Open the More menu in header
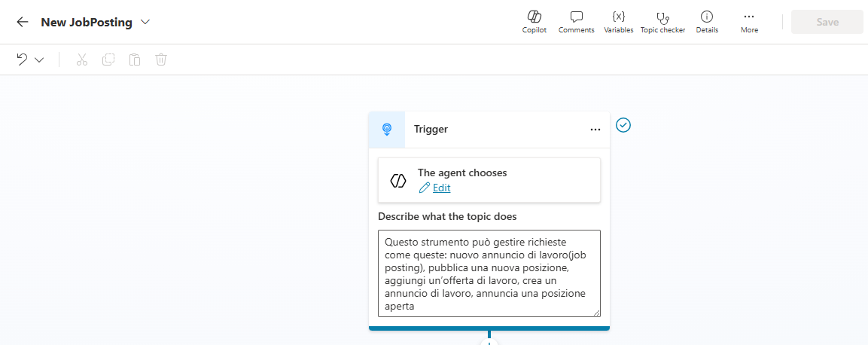 point(749,21)
